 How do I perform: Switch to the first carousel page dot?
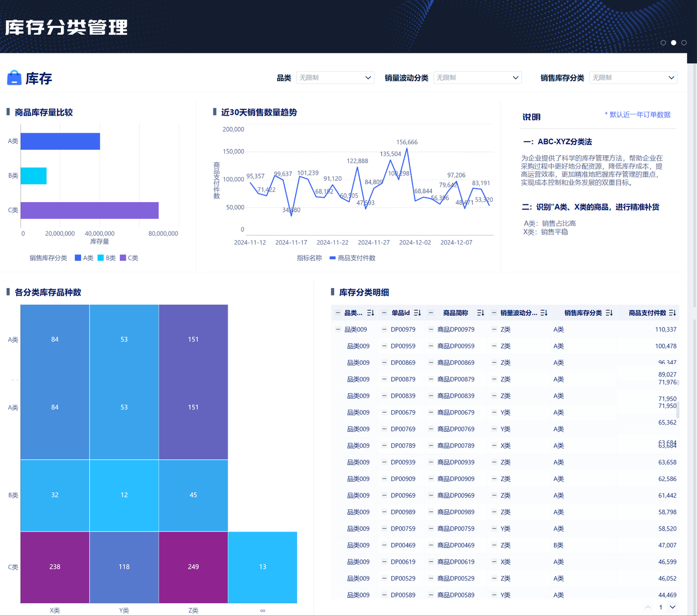pos(663,42)
